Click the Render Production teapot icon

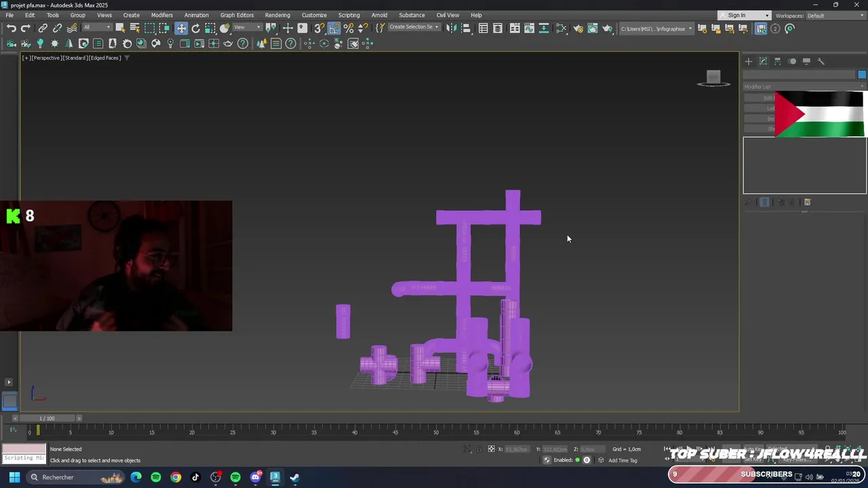click(607, 28)
